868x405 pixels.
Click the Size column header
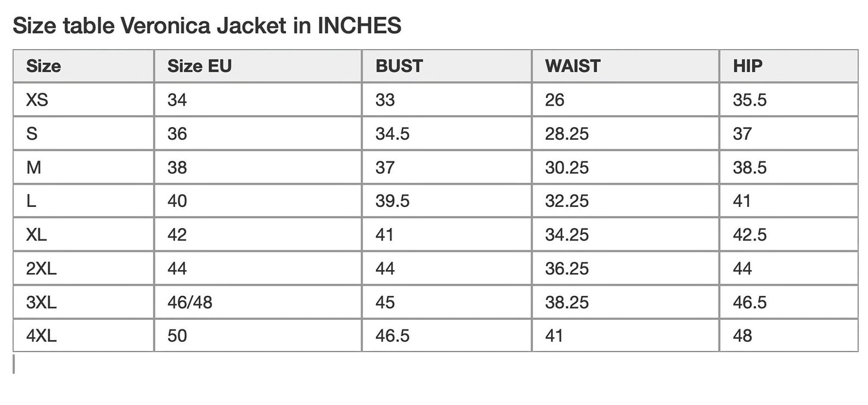(43, 66)
